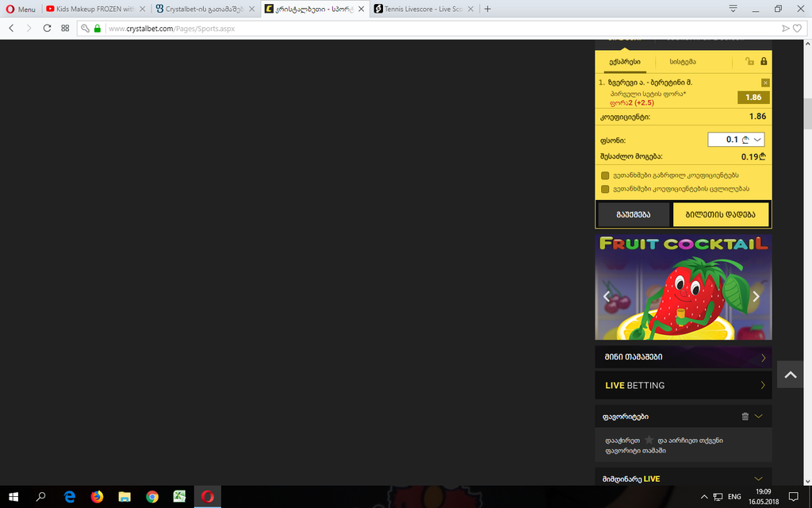Open Excel from the taskbar
812x508 pixels.
tap(179, 497)
